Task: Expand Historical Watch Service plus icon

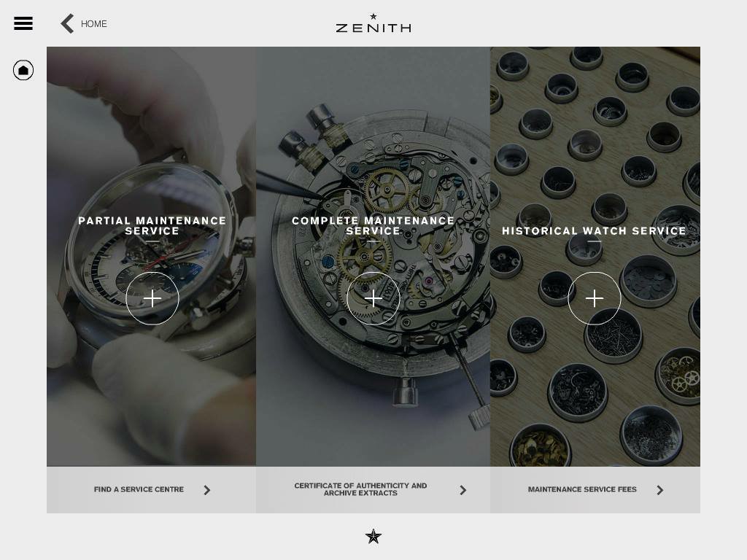Action: 594,298
